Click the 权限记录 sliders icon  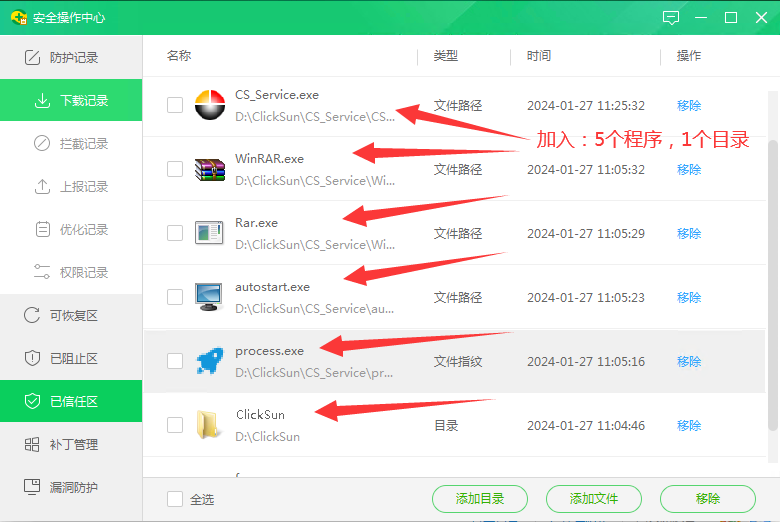[42, 272]
